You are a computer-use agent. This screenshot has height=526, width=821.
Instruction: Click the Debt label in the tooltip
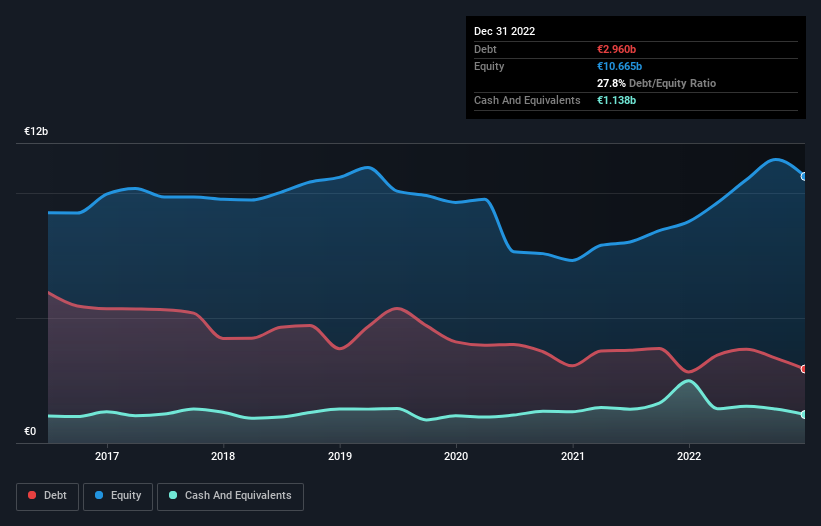485,49
